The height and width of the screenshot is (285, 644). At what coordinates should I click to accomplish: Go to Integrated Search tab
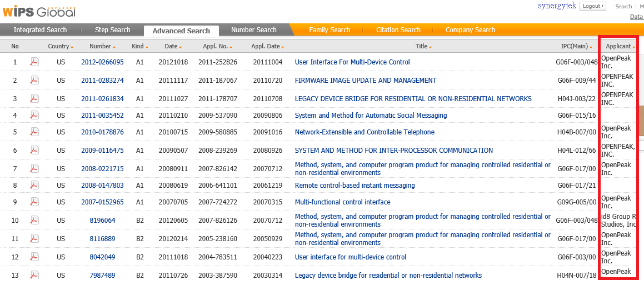coord(40,30)
